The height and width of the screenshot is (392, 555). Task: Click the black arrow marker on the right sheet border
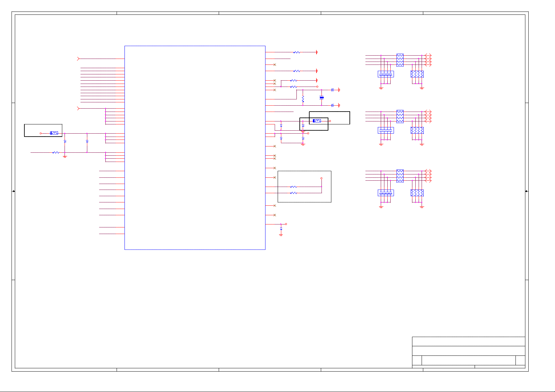pos(527,191)
